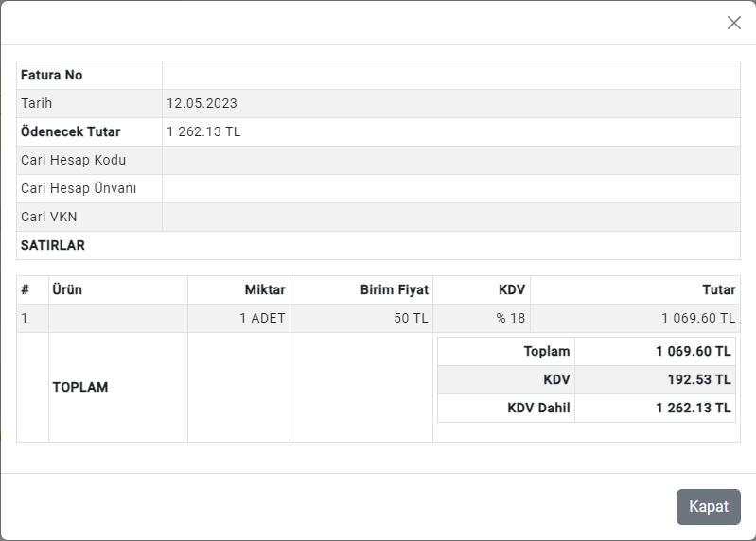Image resolution: width=756 pixels, height=541 pixels.
Task: Click the SATIRLAR section heading
Action: click(x=53, y=246)
